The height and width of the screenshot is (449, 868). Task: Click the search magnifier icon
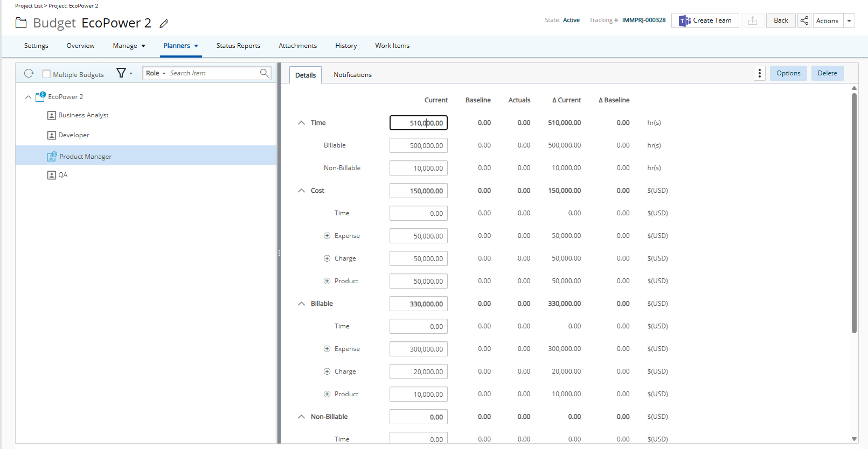[x=264, y=73]
